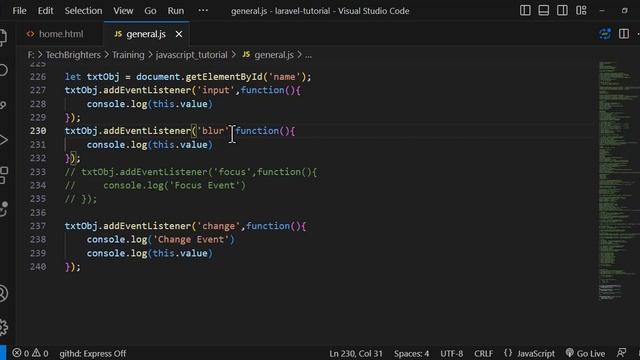
Task: Click 'blur' string on line 230
Action: pos(213,131)
